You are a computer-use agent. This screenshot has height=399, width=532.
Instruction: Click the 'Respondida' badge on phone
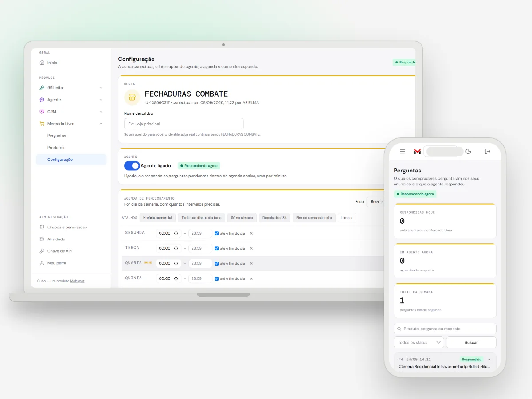click(471, 360)
